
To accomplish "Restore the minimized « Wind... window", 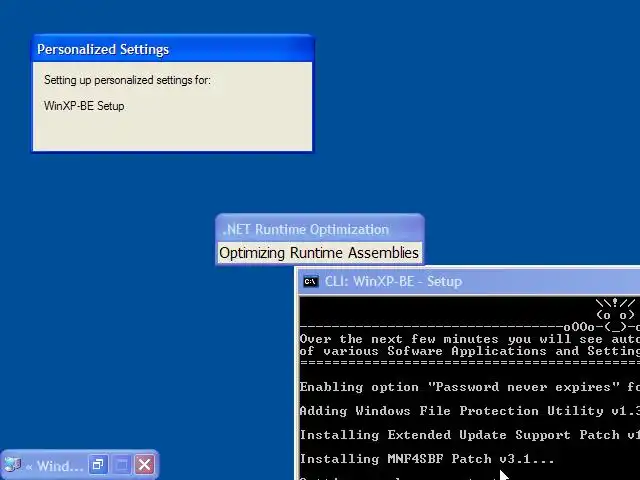I will click(x=98, y=464).
